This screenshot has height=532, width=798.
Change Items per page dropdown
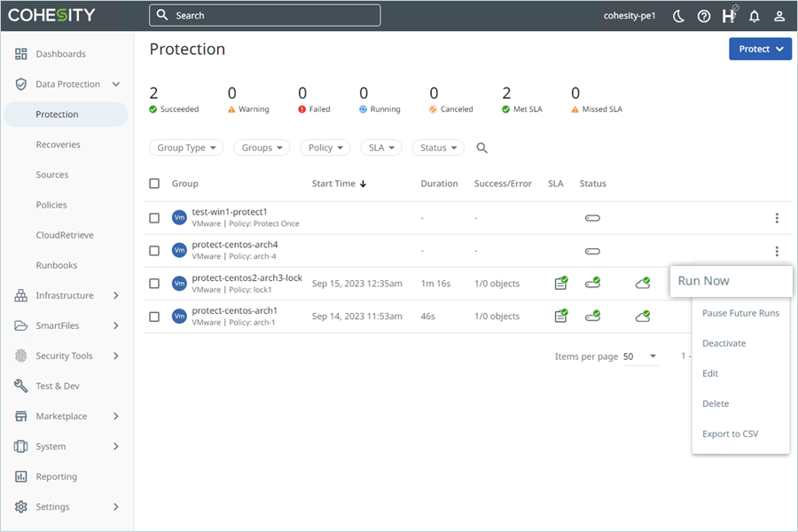click(639, 356)
